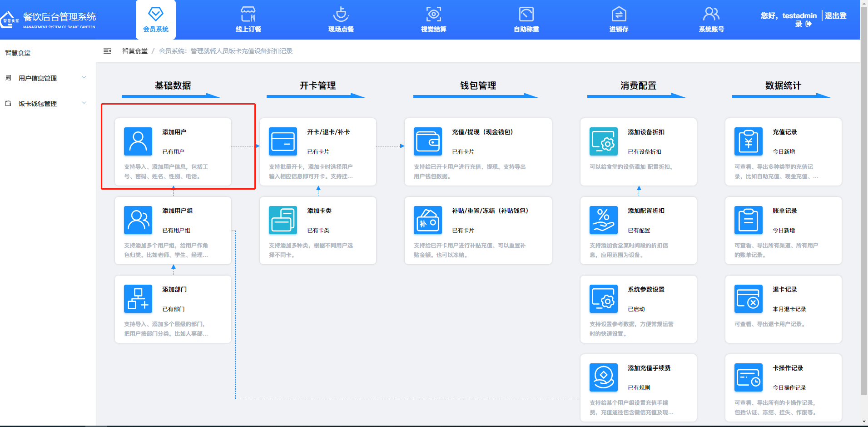Toggle the sidebar collapse control

click(x=107, y=51)
